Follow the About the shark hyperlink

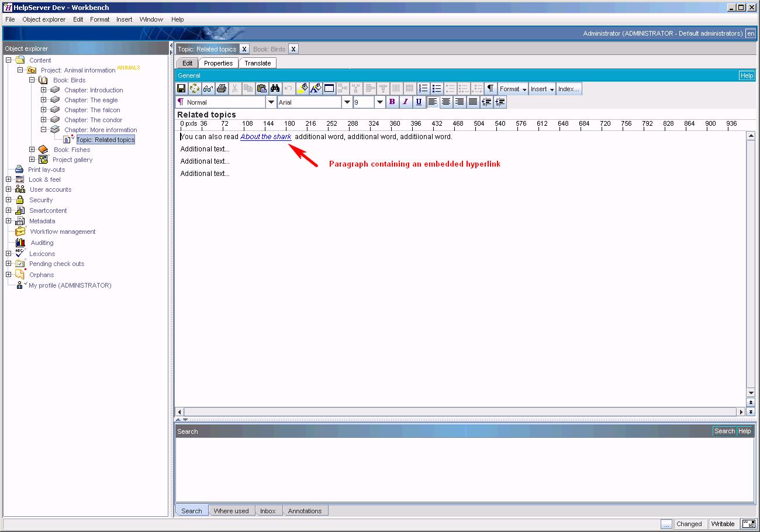pos(266,137)
